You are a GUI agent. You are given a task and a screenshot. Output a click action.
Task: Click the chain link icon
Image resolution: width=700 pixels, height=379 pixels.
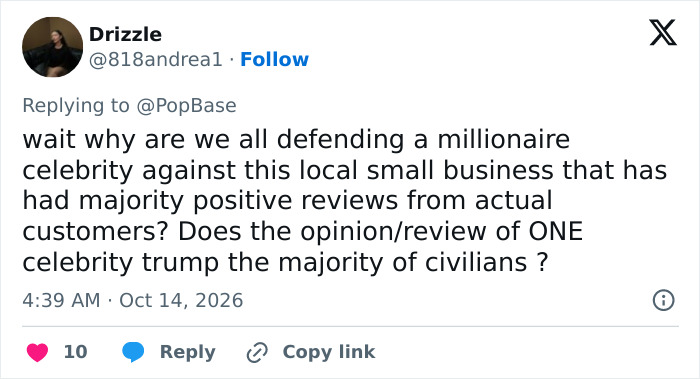257,352
